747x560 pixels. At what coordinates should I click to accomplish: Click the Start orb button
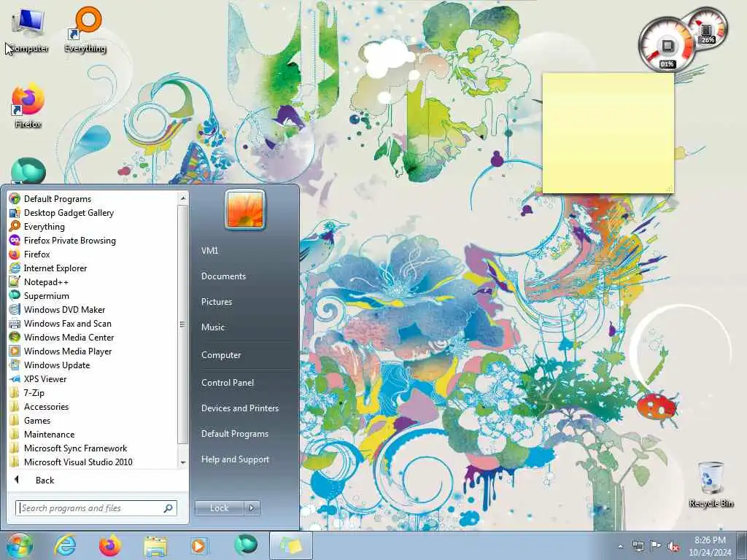pos(20,545)
